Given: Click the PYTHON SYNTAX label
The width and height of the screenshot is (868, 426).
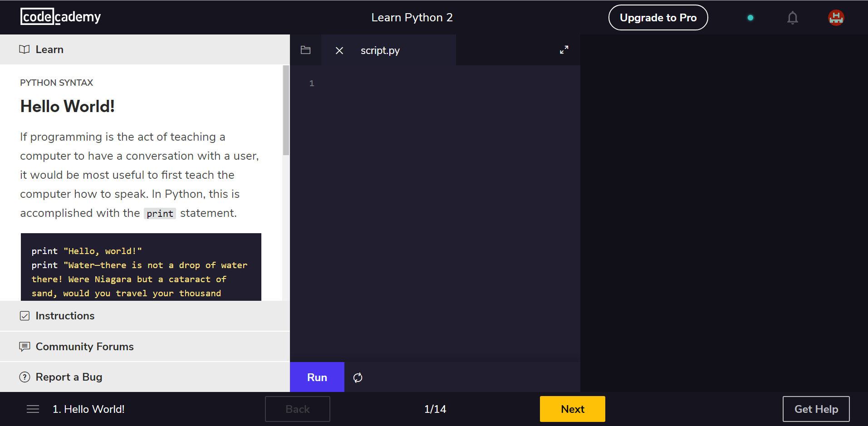Looking at the screenshot, I should (56, 83).
